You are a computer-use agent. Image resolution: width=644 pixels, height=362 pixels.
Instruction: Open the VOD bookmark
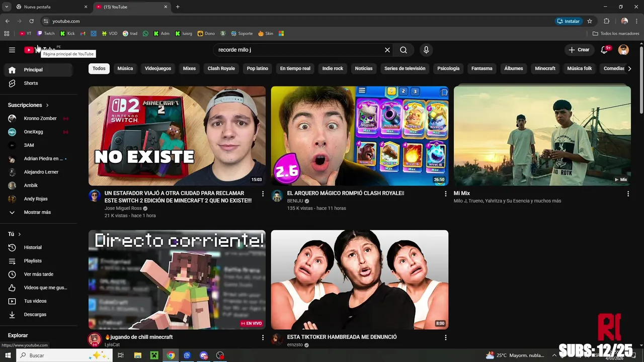coord(110,34)
